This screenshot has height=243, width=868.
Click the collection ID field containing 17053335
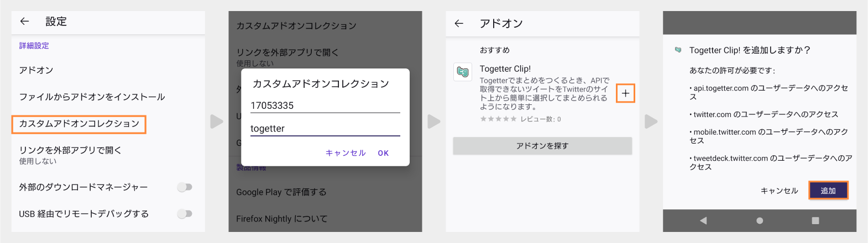click(325, 105)
